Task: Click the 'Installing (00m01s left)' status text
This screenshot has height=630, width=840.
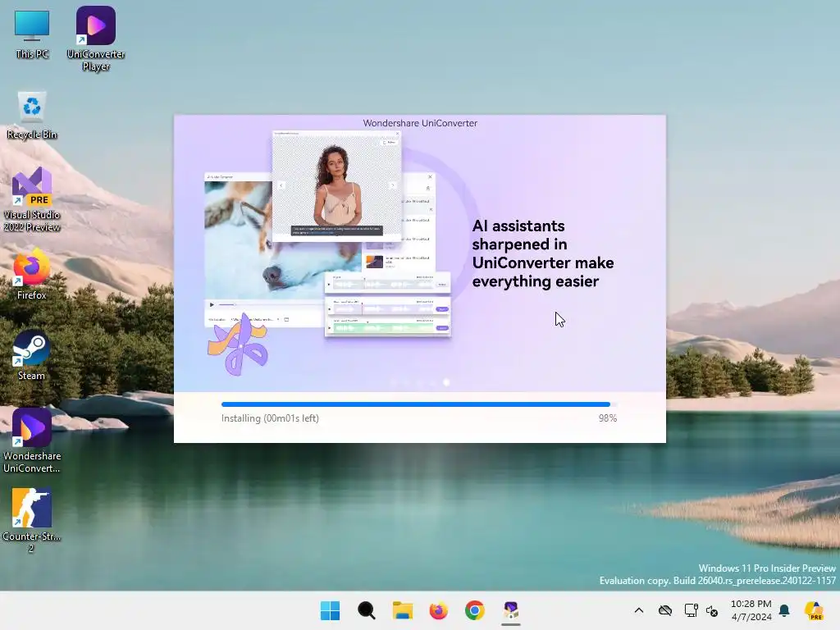Action: pyautogui.click(x=270, y=418)
